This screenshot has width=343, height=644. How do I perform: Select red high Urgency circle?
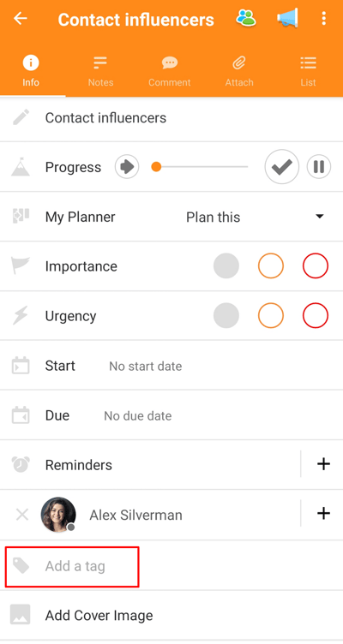[316, 315]
